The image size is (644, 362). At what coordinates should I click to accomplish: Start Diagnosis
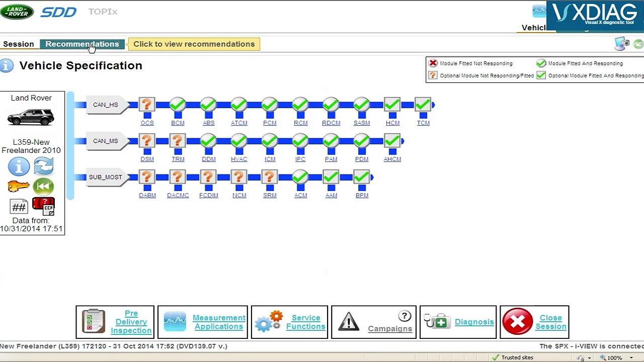coord(458,322)
